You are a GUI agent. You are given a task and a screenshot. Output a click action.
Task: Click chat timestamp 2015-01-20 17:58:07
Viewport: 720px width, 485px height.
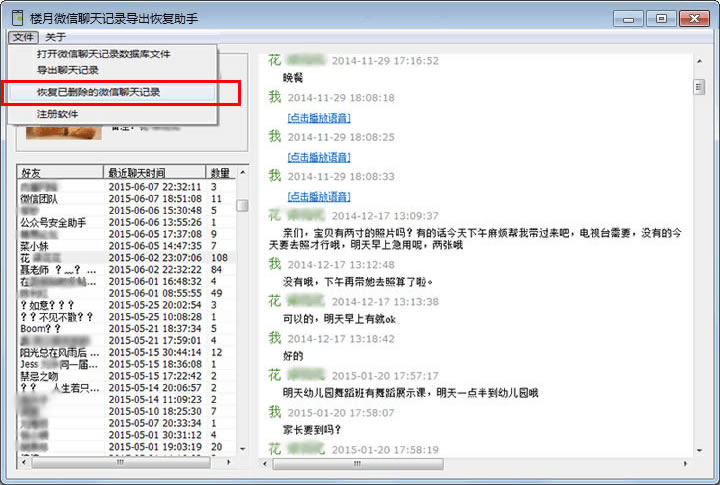coord(341,413)
